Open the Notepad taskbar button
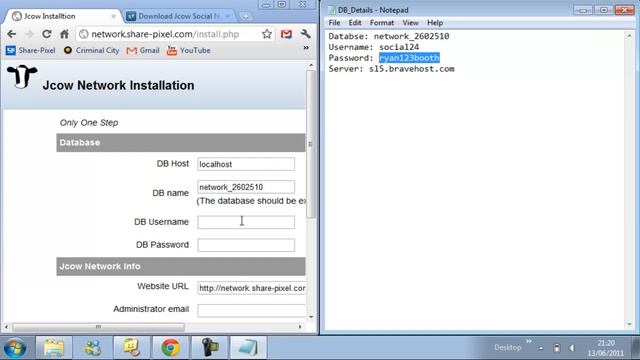Viewport: 640px width, 360px height. [x=248, y=348]
